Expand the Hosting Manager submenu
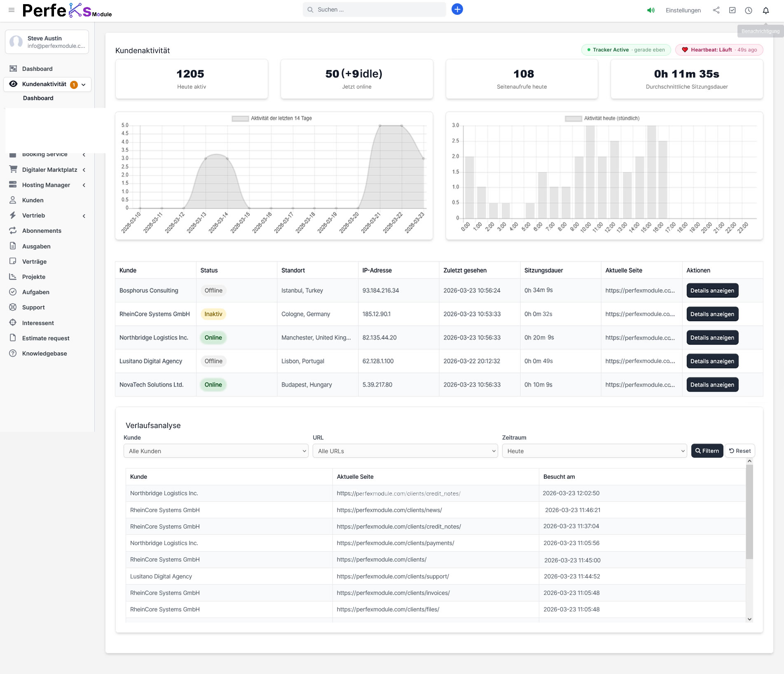Viewport: 784px width, 674px height. click(84, 185)
